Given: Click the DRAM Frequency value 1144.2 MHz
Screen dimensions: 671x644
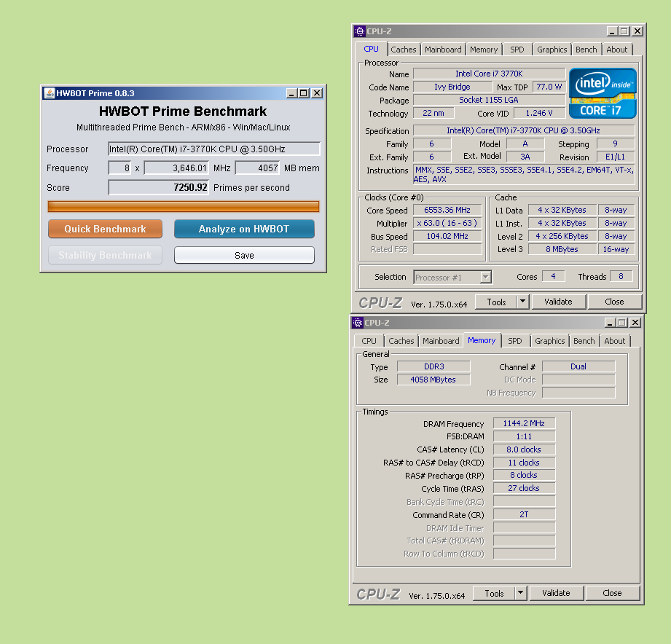Looking at the screenshot, I should pyautogui.click(x=524, y=423).
